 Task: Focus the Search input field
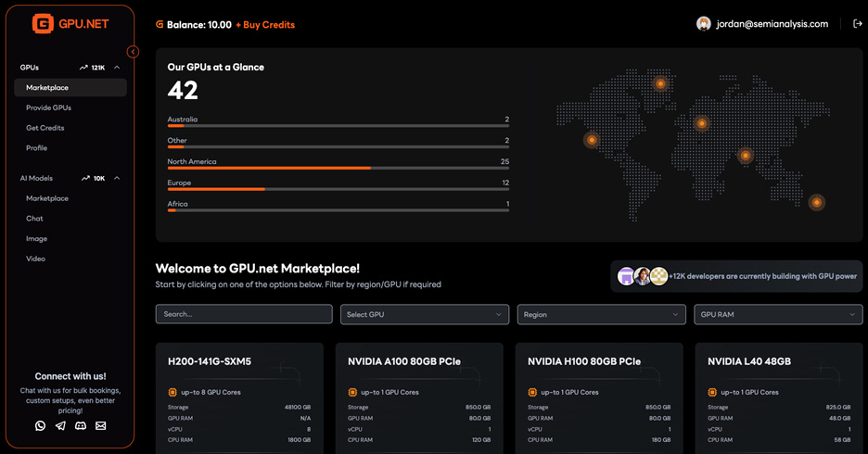pyautogui.click(x=244, y=314)
